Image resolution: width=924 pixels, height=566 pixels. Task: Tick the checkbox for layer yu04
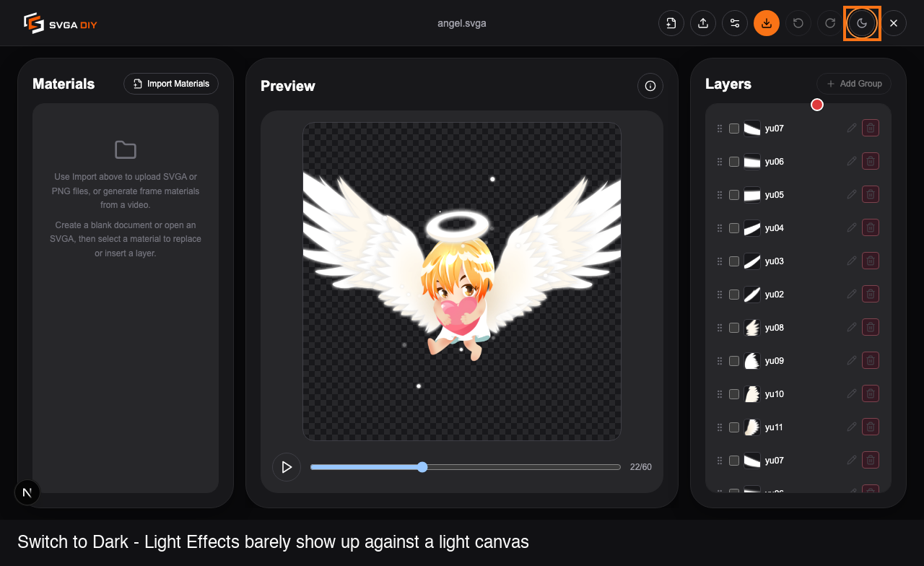(x=734, y=228)
